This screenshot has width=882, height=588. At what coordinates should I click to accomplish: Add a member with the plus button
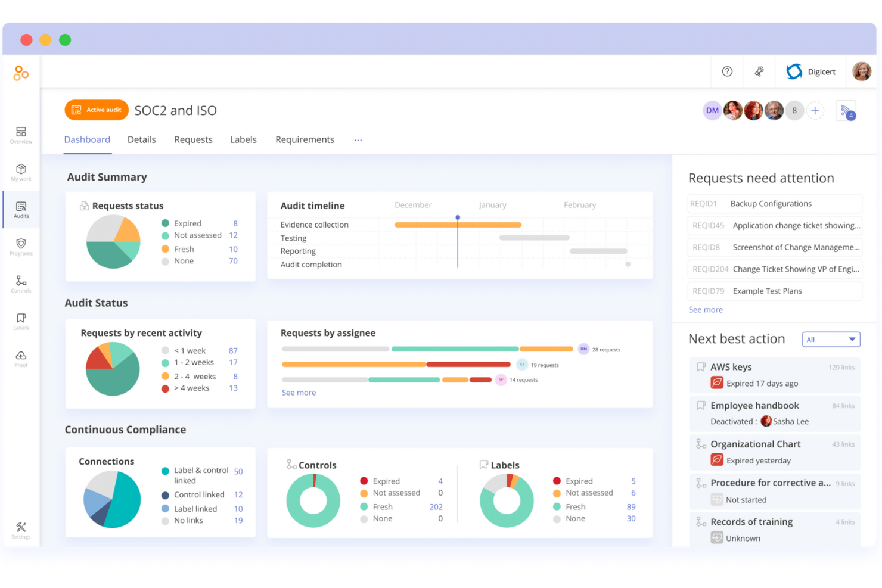[815, 110]
